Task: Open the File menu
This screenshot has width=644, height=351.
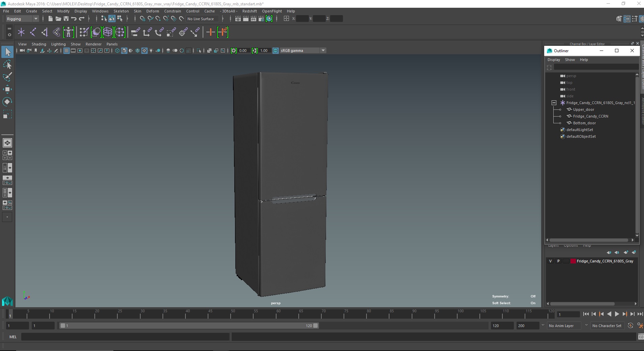Action: tap(6, 11)
